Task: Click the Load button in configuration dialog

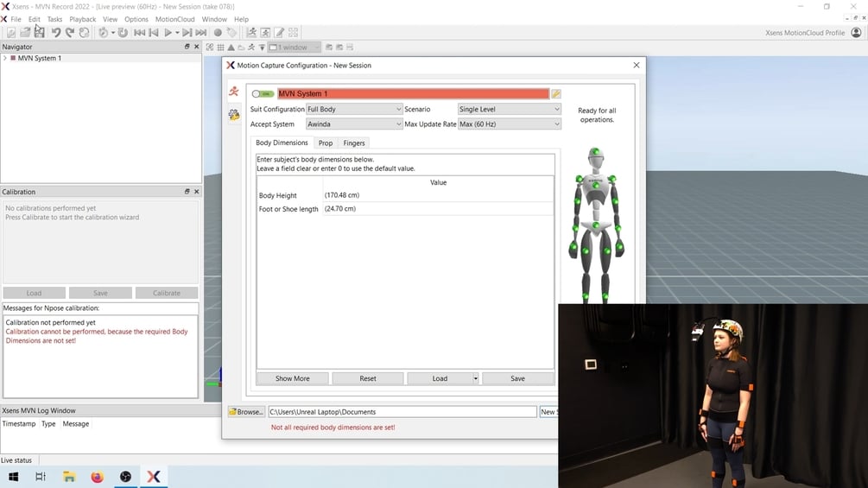Action: [440, 378]
